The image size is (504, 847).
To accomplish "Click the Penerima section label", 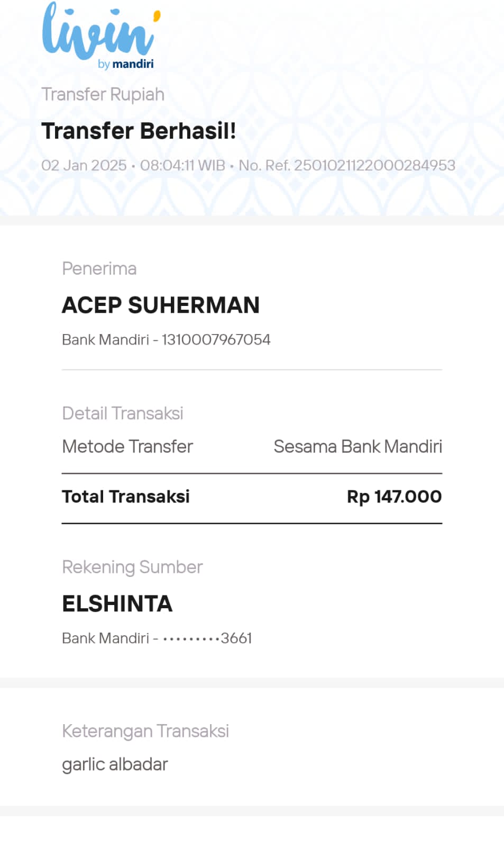I will (x=99, y=268).
